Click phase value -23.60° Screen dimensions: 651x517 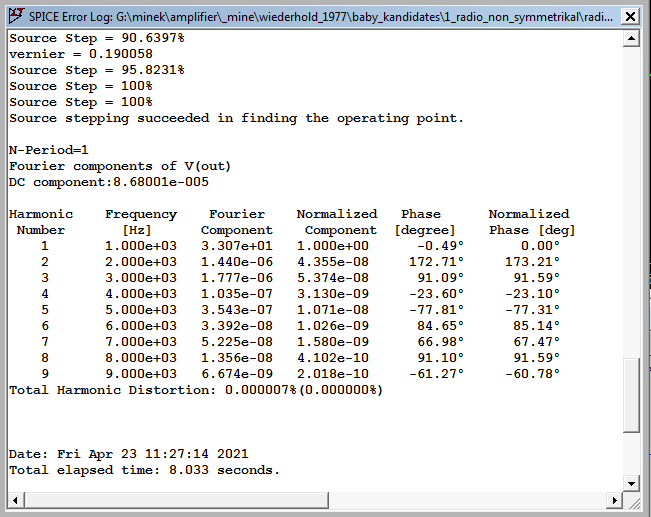[x=436, y=294]
